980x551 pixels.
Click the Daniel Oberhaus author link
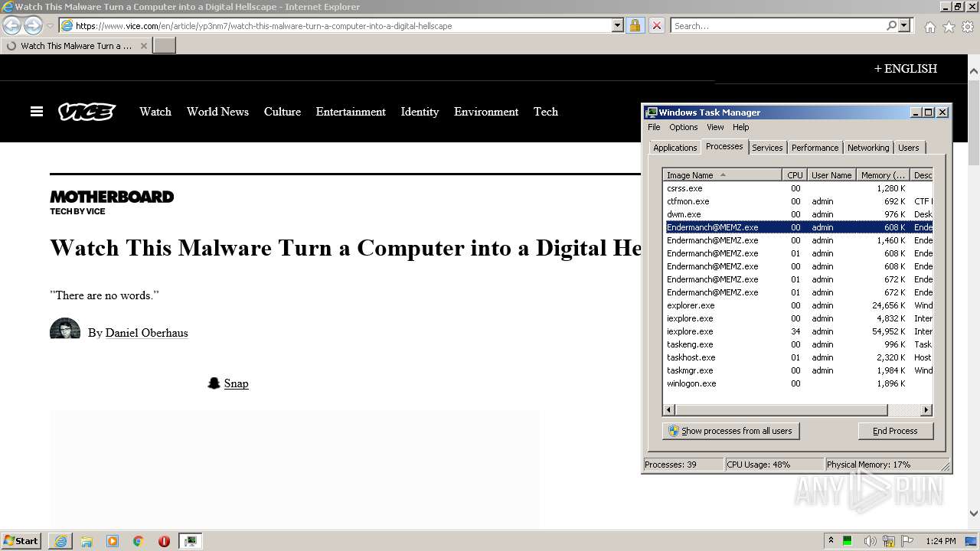pos(146,333)
